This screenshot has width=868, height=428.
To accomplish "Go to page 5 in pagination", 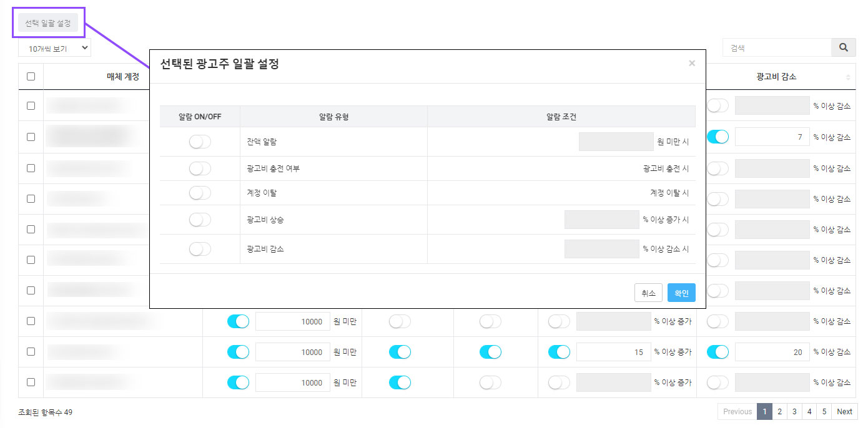I will point(824,411).
